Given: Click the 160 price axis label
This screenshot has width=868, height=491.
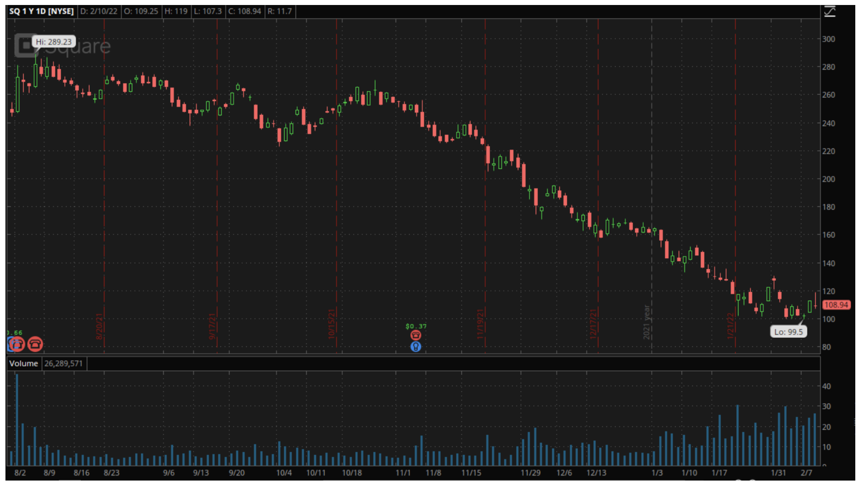Looking at the screenshot, I should (829, 235).
